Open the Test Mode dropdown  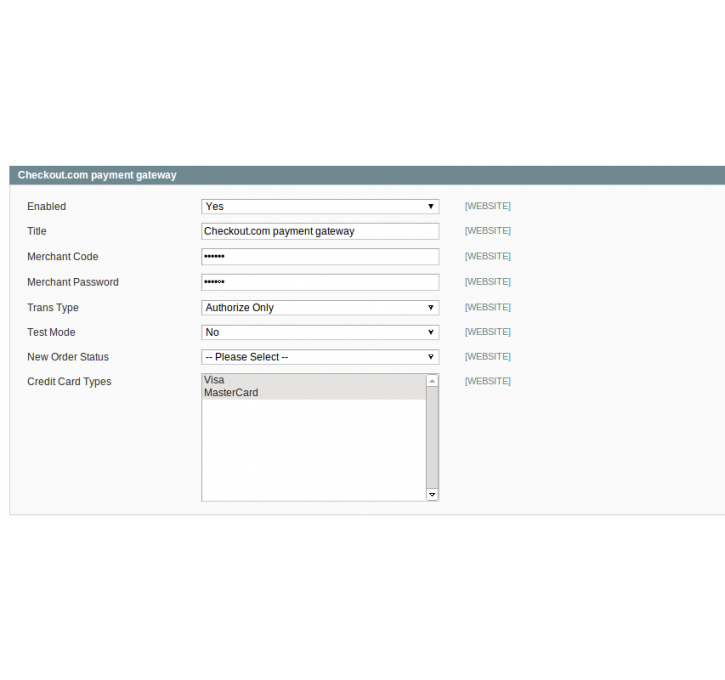pos(320,332)
